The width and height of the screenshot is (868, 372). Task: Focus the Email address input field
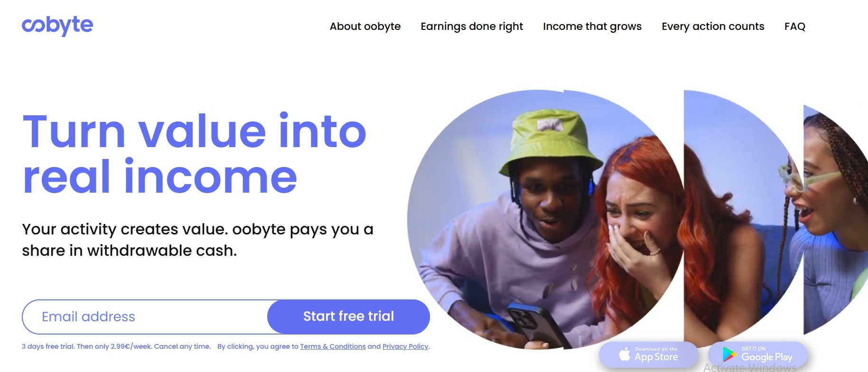tap(145, 316)
